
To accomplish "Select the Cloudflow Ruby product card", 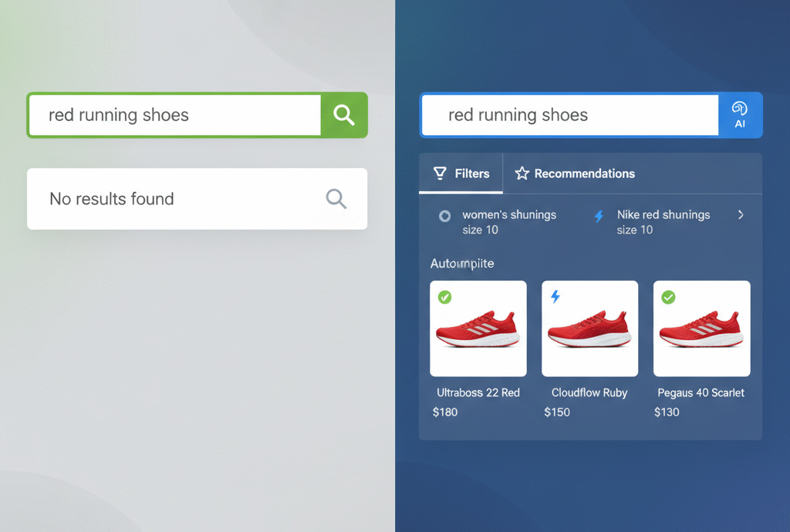I will tap(589, 328).
